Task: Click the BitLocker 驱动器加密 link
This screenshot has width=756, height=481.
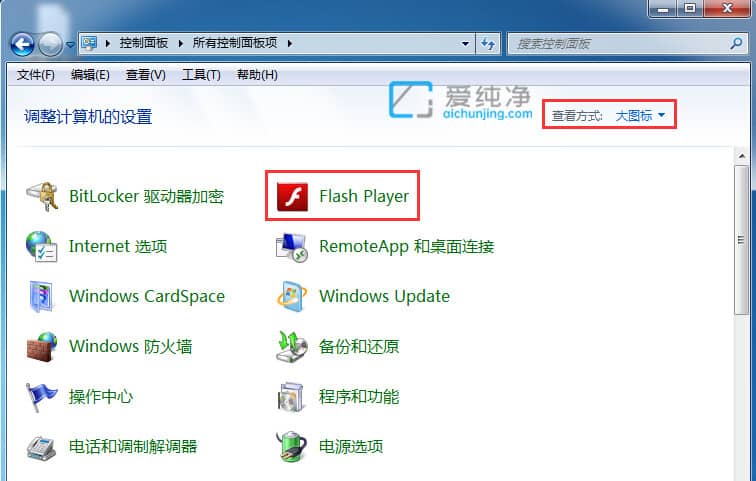Action: pyautogui.click(x=147, y=197)
